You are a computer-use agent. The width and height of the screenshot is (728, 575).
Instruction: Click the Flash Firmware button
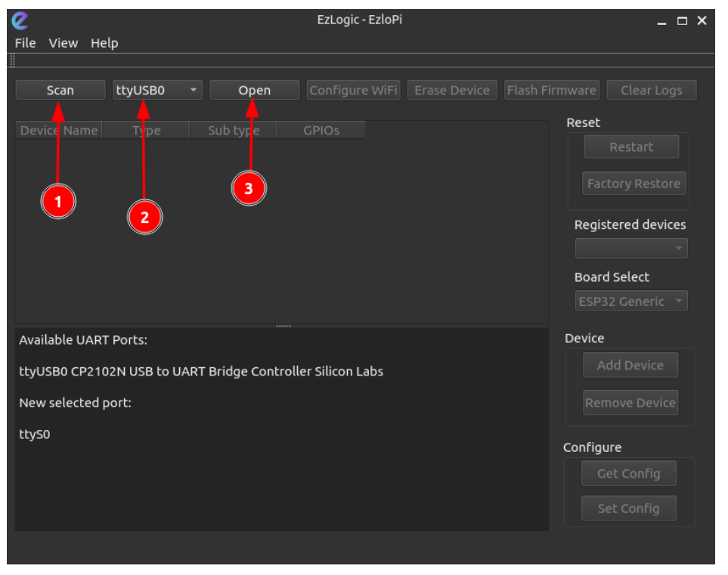552,90
